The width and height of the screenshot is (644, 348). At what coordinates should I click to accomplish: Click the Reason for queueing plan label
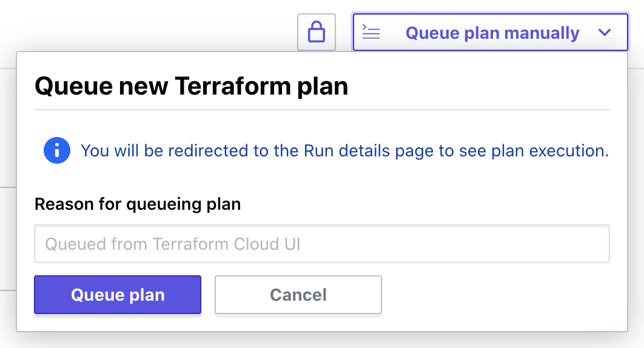click(138, 204)
